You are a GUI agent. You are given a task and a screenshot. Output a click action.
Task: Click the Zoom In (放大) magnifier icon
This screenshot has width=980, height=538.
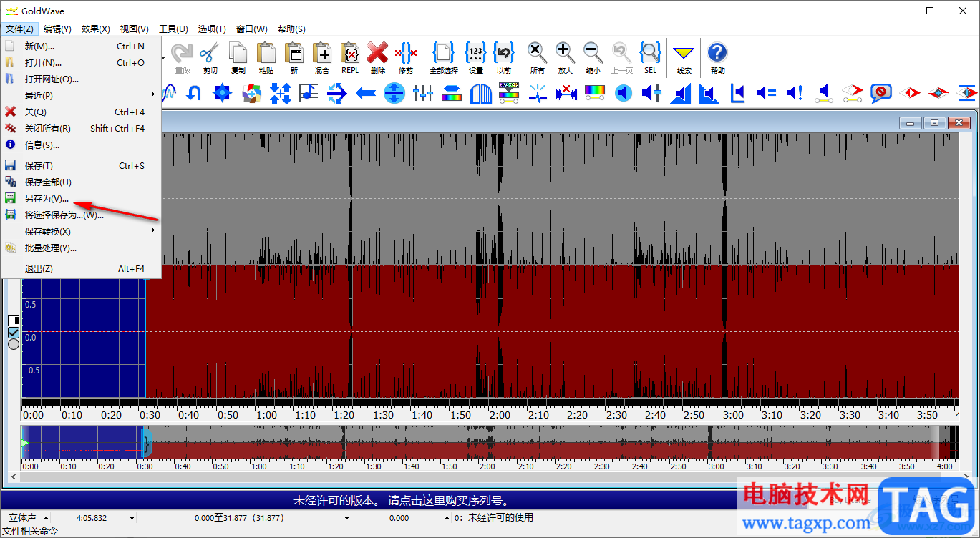[x=565, y=57]
